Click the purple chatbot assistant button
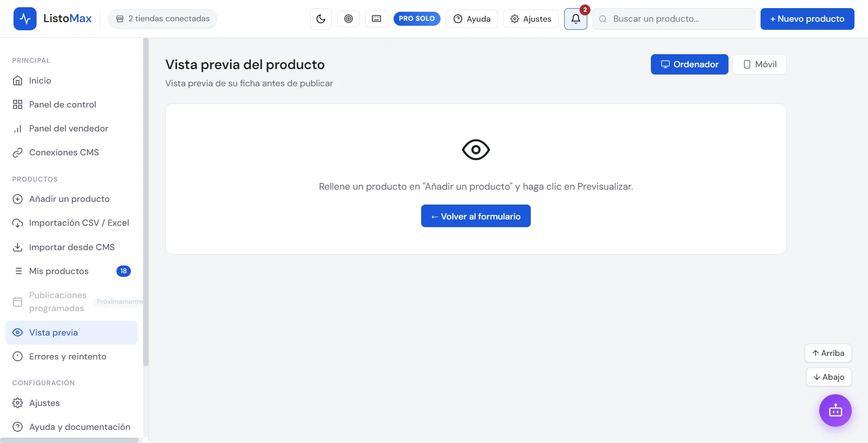This screenshot has height=443, width=868. pyautogui.click(x=835, y=410)
